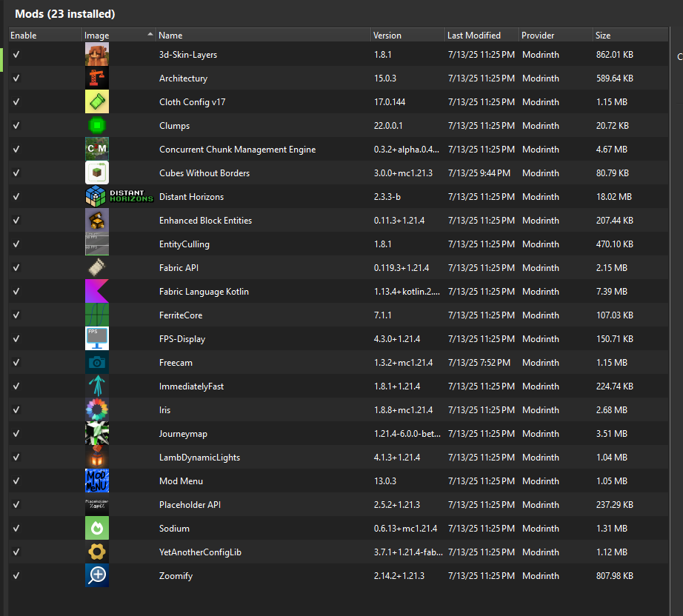Select the Lamb Dynamic Lights mod name

199,457
